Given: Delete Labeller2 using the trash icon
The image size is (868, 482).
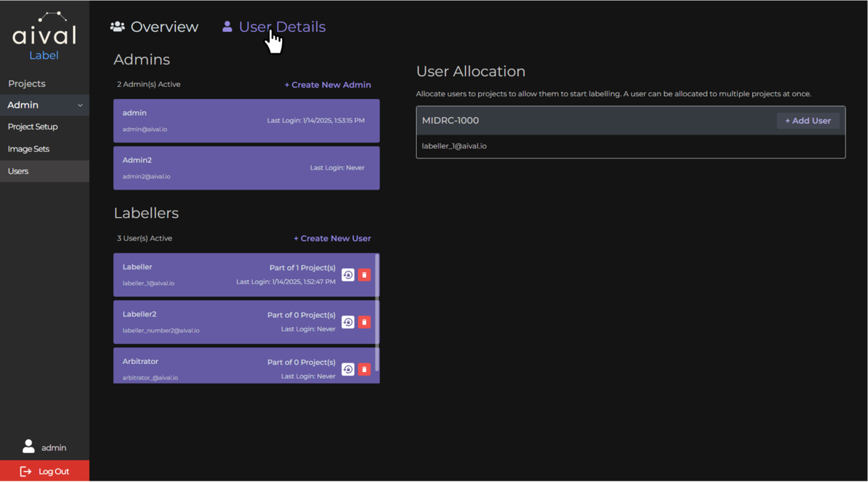Looking at the screenshot, I should 365,322.
